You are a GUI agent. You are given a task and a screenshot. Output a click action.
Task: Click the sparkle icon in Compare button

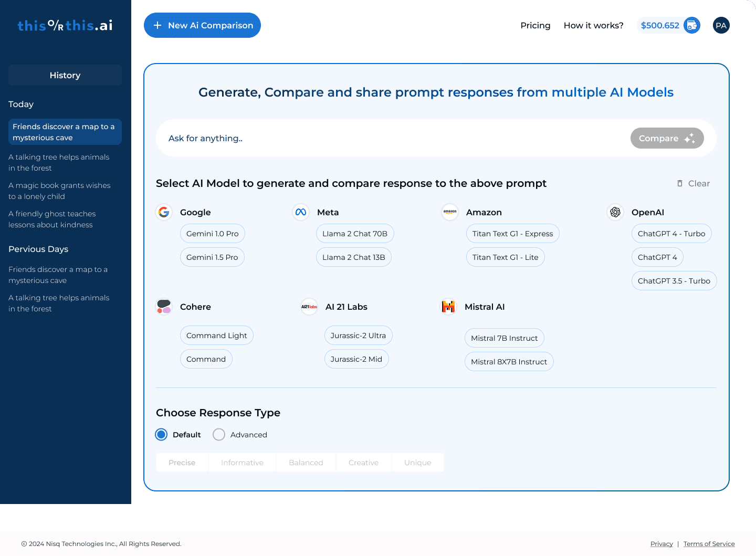click(689, 138)
